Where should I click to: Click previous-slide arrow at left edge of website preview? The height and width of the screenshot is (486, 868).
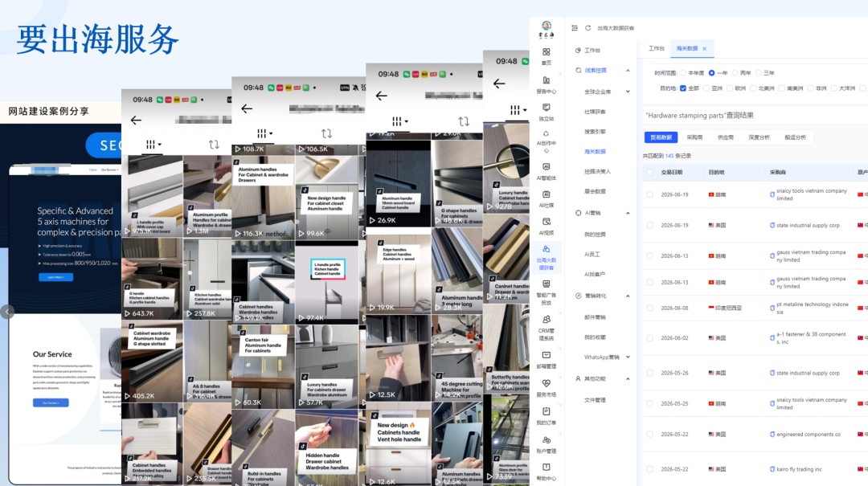(x=6, y=312)
